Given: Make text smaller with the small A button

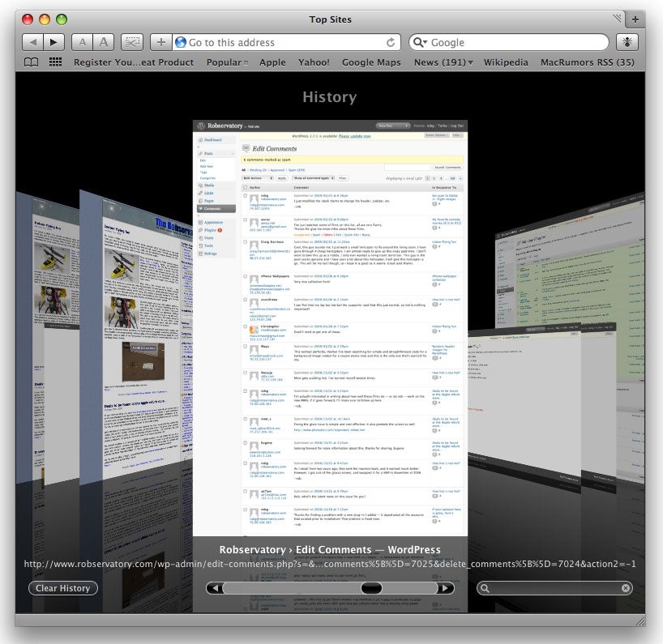Looking at the screenshot, I should (x=83, y=42).
